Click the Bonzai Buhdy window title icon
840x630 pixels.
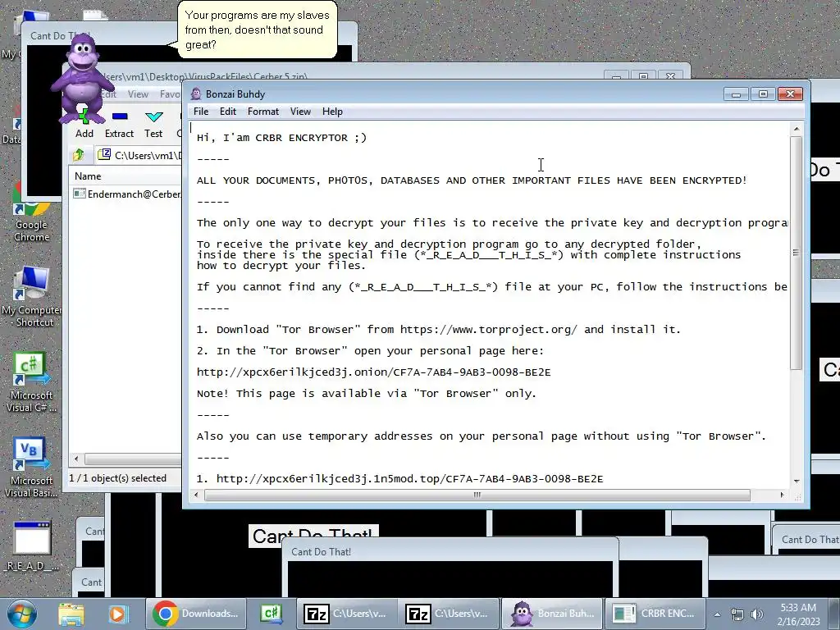(x=196, y=94)
